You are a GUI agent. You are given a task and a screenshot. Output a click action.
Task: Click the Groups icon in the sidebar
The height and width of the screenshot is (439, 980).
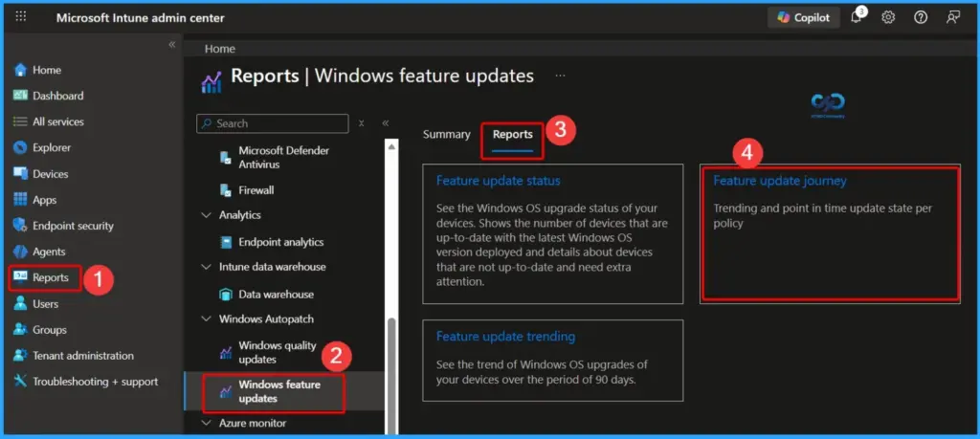coord(21,330)
